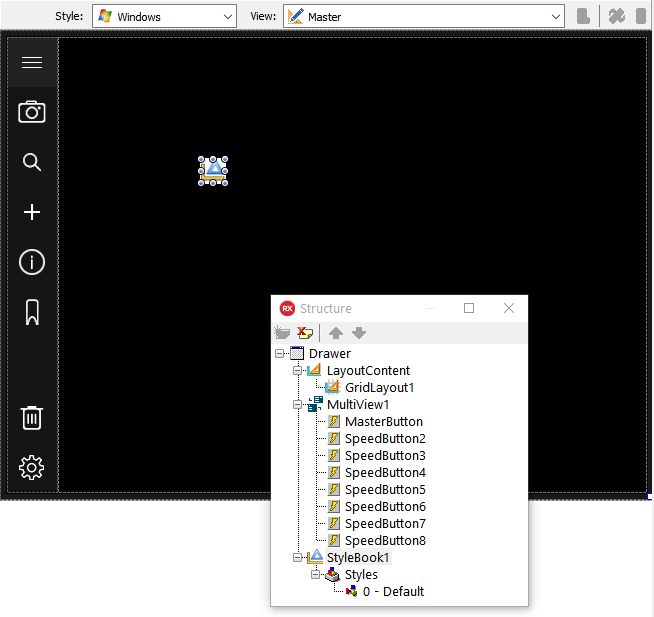Open the hamburger menu in the drawer

click(32, 62)
